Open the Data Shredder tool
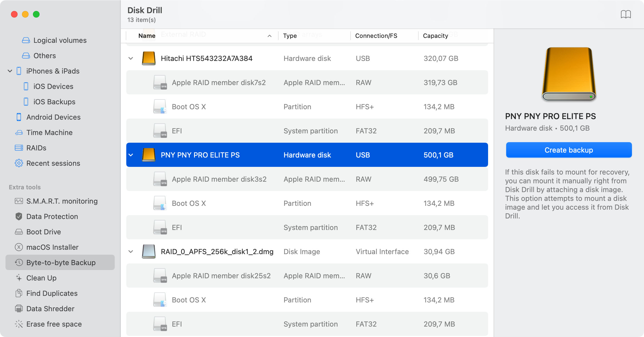The height and width of the screenshot is (337, 644). 60,309
